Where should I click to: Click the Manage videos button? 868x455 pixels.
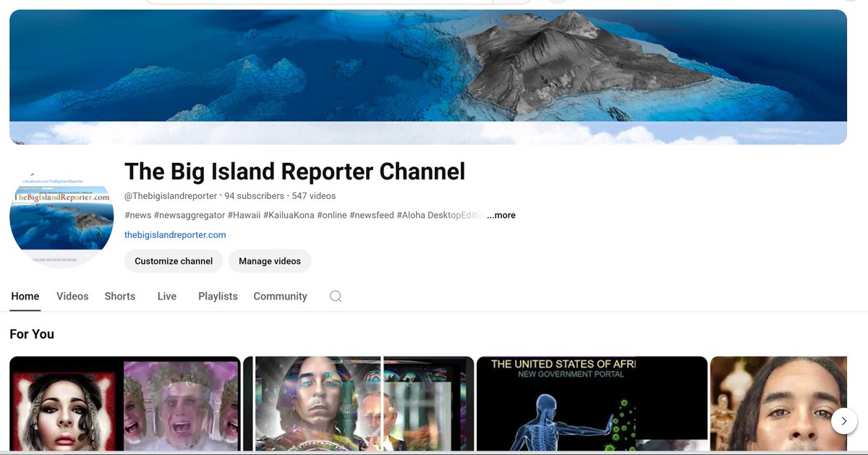click(270, 261)
